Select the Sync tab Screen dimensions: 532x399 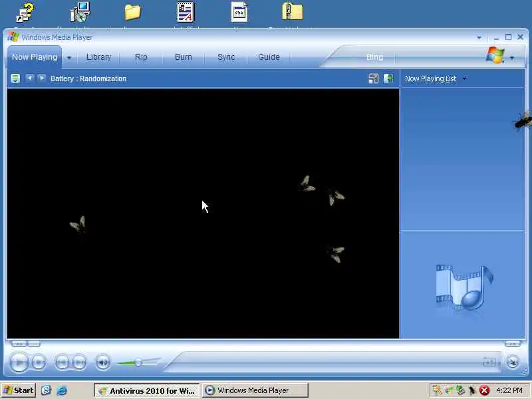[x=226, y=57]
